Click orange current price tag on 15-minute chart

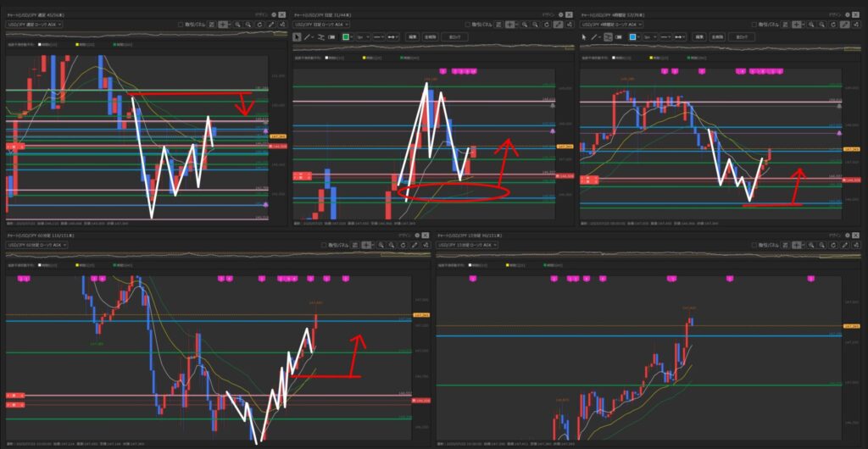pos(851,326)
